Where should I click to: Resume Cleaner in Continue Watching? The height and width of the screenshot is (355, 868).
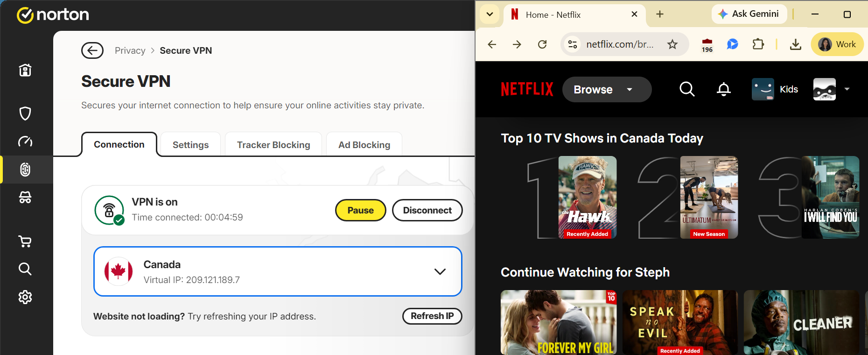click(x=801, y=322)
